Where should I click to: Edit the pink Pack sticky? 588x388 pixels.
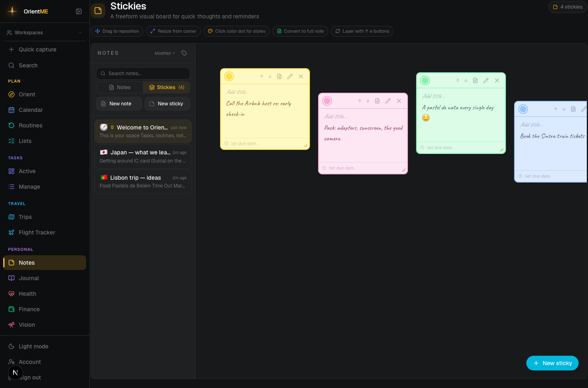click(x=388, y=101)
